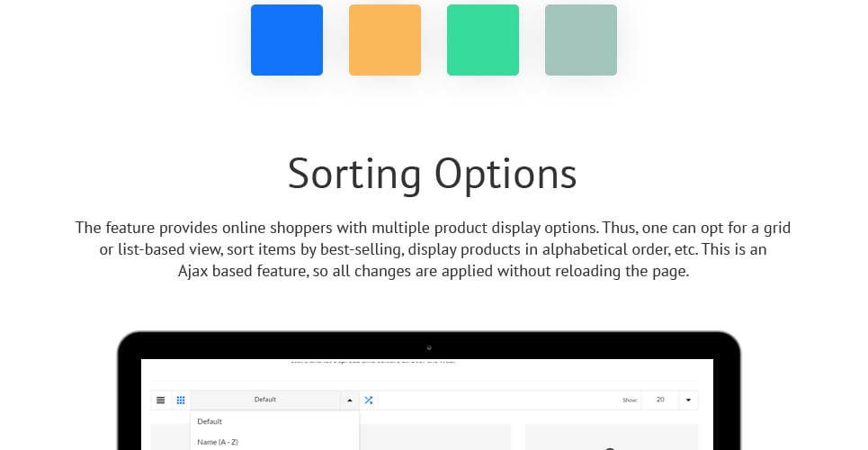This screenshot has width=868, height=450.
Task: Click the product tile beside sort menu
Action: [x=435, y=437]
